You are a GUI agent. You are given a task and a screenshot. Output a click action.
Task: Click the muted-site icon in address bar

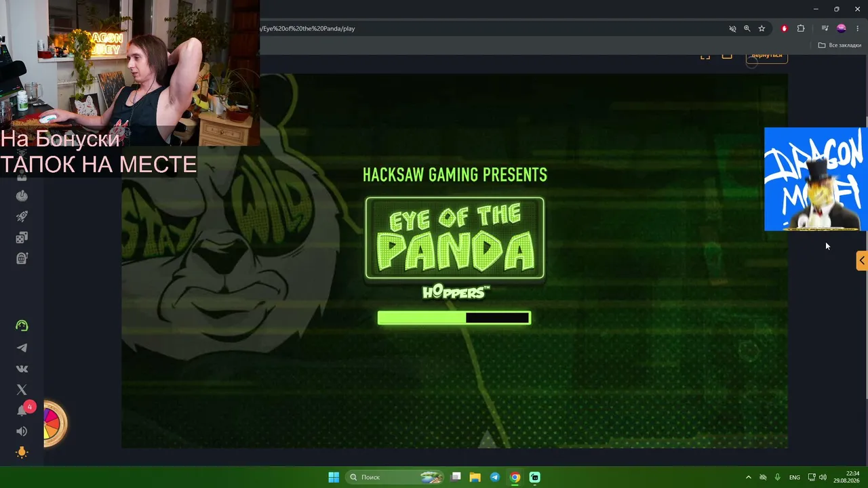[732, 28]
